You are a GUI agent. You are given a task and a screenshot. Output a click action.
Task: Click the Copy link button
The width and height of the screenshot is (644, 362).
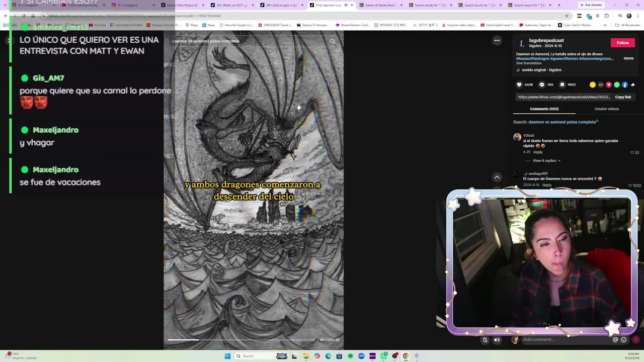(623, 97)
